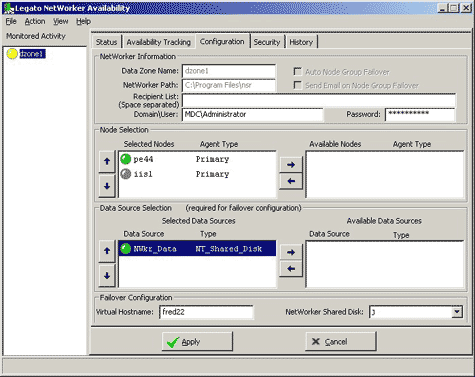Move selected node up with arrow button

pos(107,161)
